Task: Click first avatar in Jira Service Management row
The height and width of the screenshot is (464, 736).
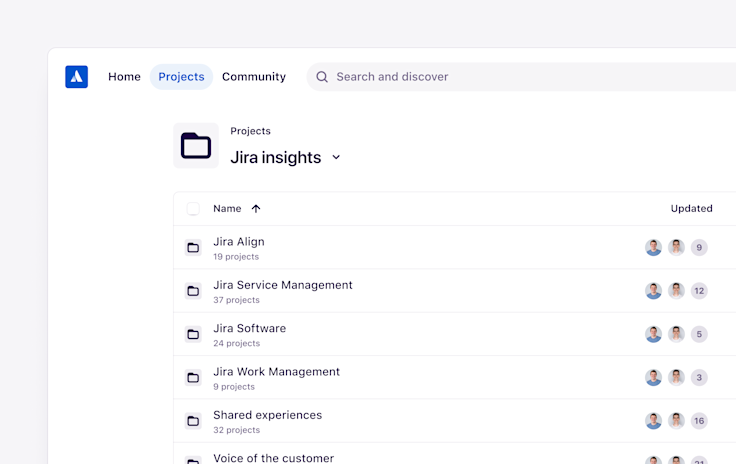Action: (653, 291)
